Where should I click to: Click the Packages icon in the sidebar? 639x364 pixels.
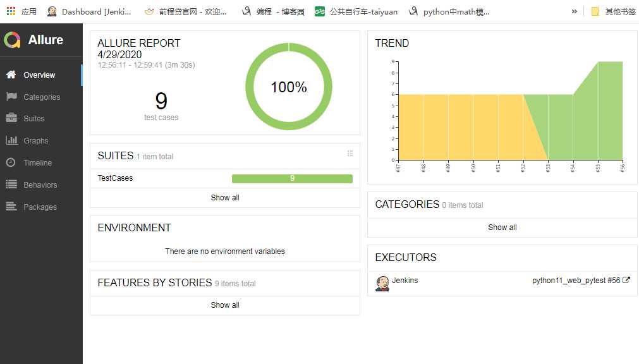pyautogui.click(x=11, y=206)
